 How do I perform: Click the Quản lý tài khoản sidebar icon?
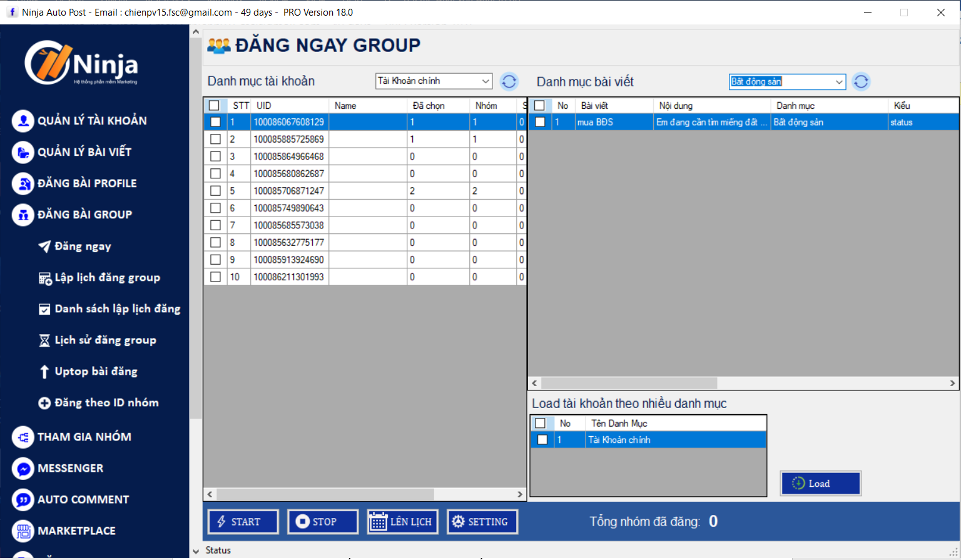[x=23, y=121]
